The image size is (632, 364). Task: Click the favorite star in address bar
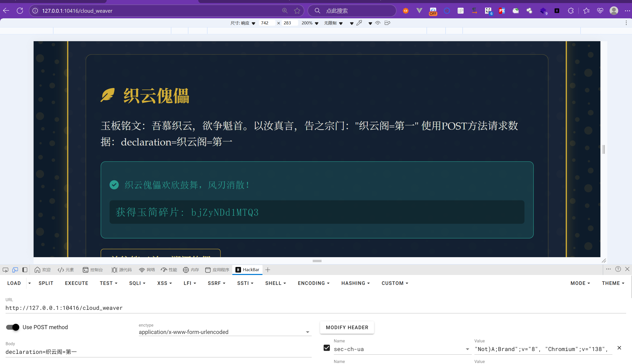297,11
